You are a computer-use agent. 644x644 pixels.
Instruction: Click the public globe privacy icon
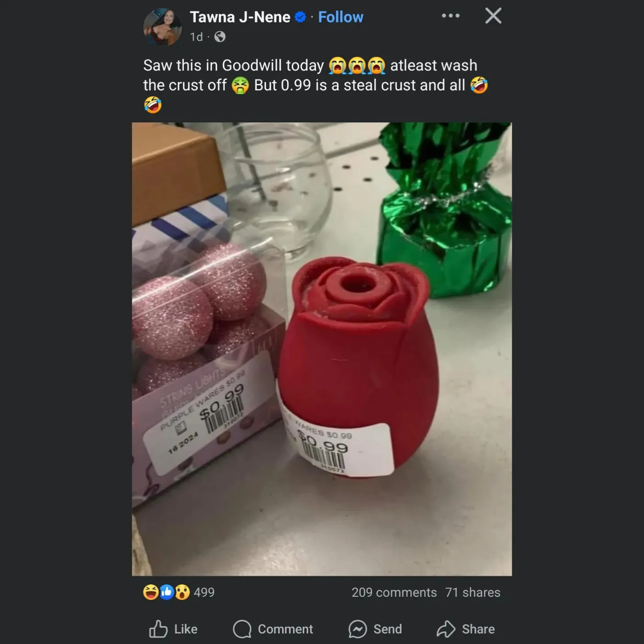coord(220,37)
